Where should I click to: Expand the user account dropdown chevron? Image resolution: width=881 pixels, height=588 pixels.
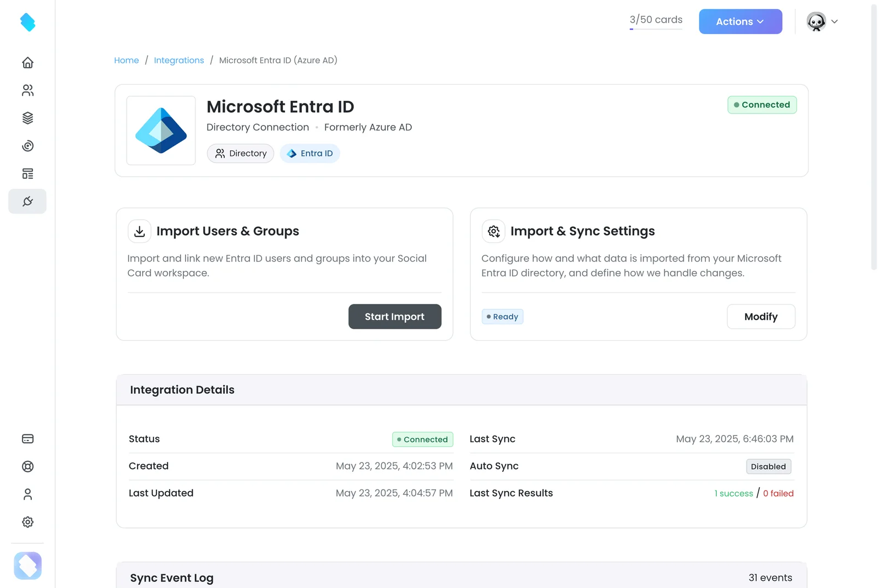(834, 21)
